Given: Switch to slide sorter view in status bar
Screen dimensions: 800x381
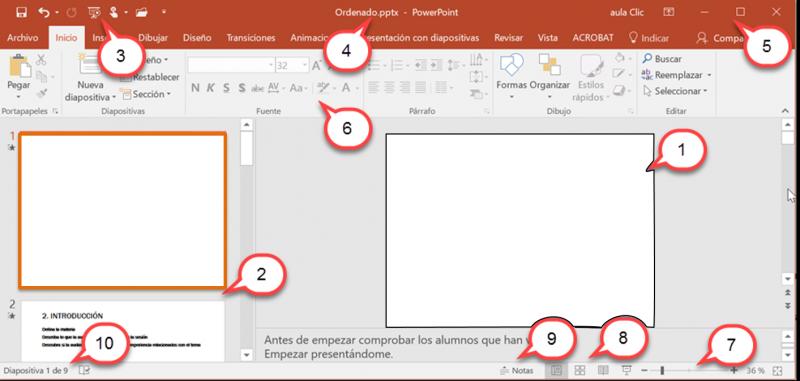Looking at the screenshot, I should point(580,370).
